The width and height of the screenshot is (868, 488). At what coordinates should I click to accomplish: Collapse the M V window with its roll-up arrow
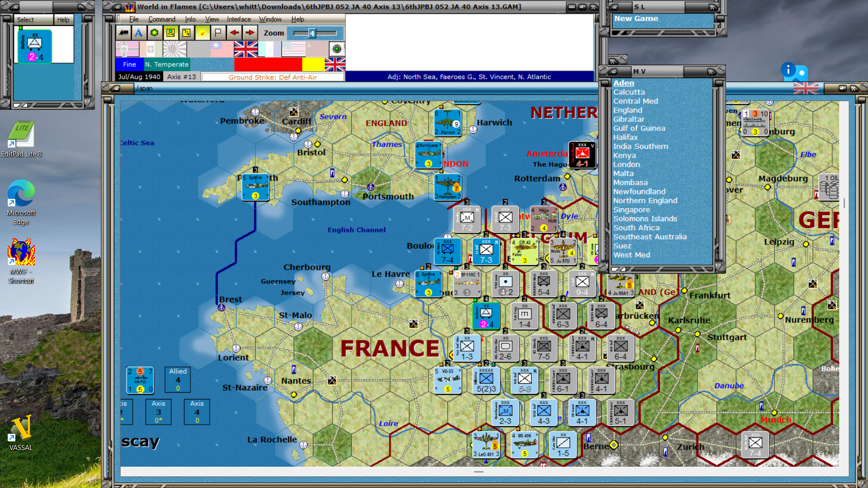point(613,71)
